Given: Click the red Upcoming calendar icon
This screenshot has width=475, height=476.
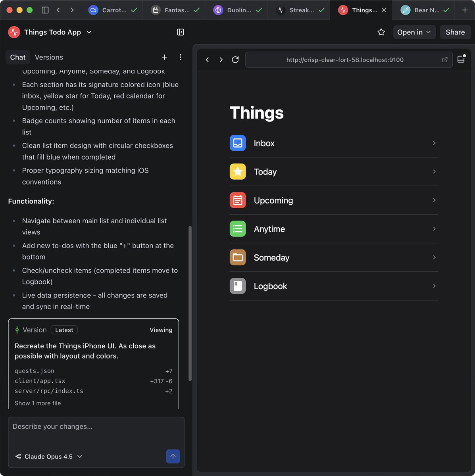Looking at the screenshot, I should (x=238, y=200).
